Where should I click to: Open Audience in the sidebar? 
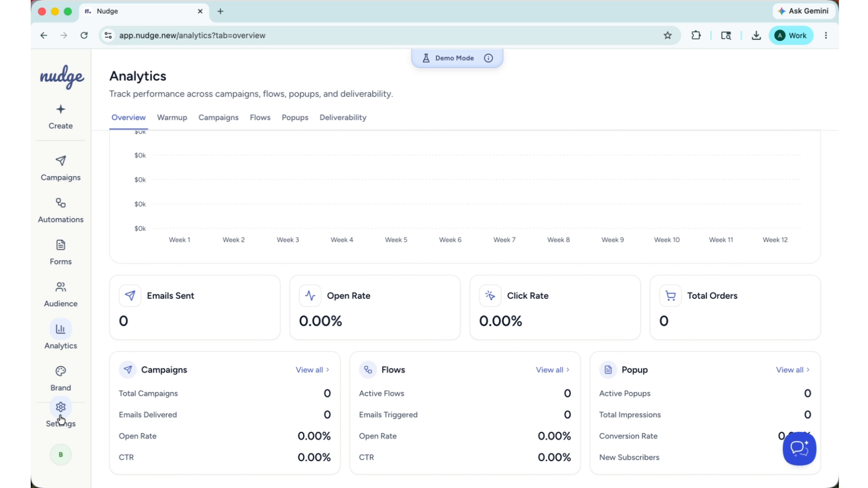61,295
